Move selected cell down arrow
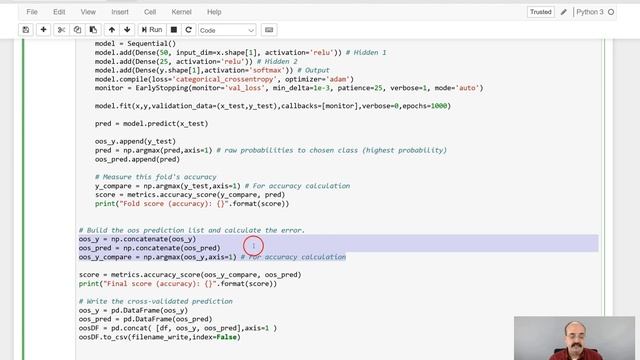This screenshot has width=640, height=360. pos(127,30)
